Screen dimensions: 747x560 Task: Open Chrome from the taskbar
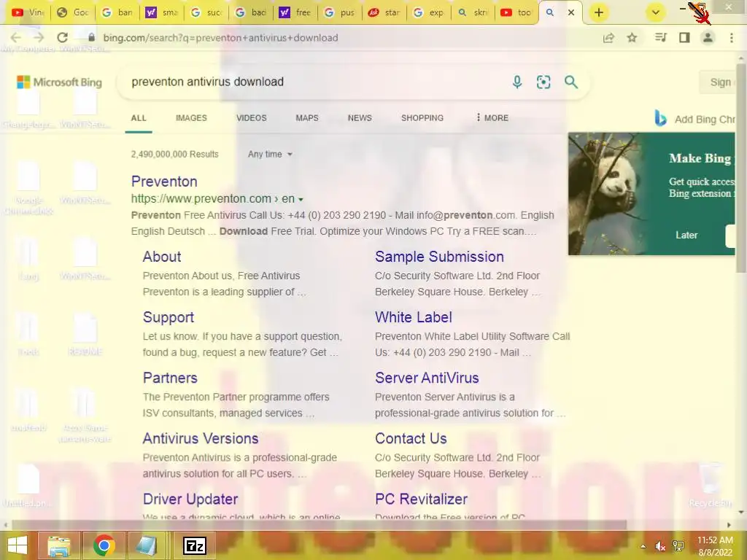(104, 545)
